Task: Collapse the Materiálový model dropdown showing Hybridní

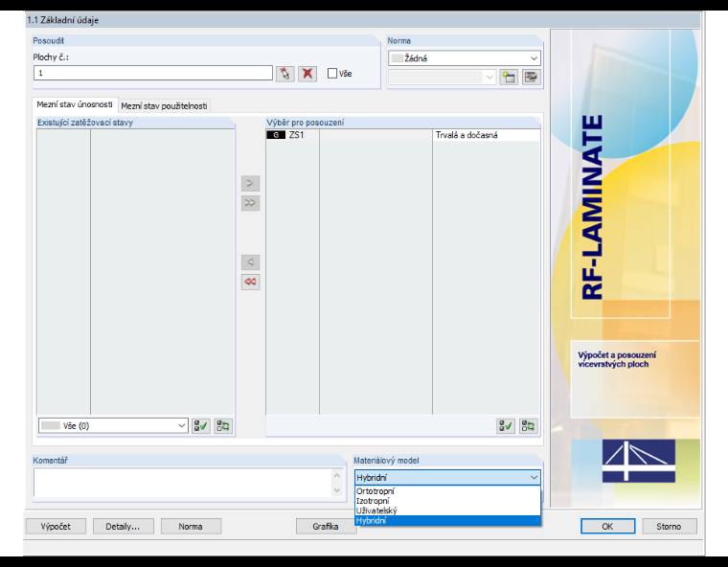Action: point(447,477)
